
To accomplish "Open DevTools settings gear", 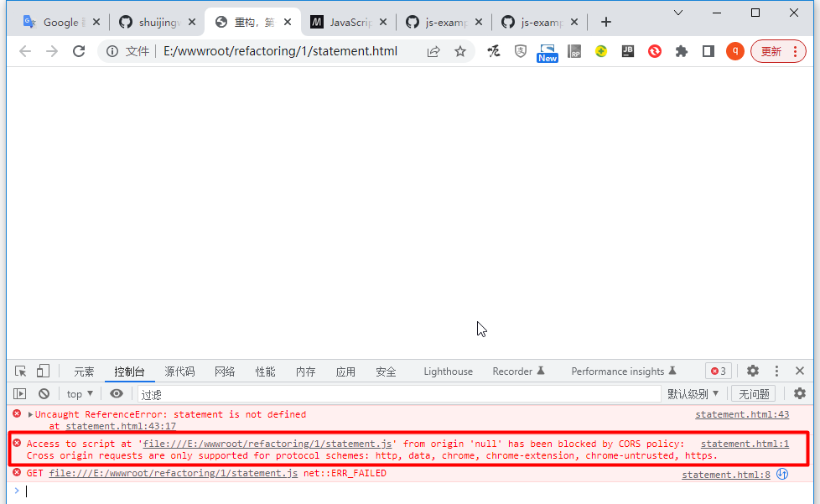I will click(753, 372).
